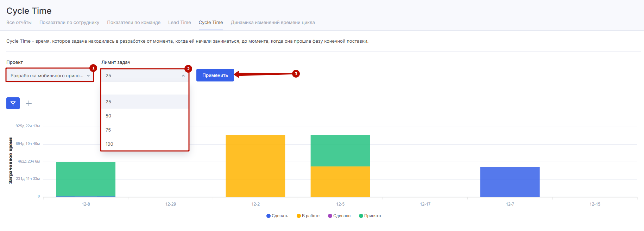Open Динамика изменений времени цикла tab
Screen dimensions: 644x231
coord(273,22)
